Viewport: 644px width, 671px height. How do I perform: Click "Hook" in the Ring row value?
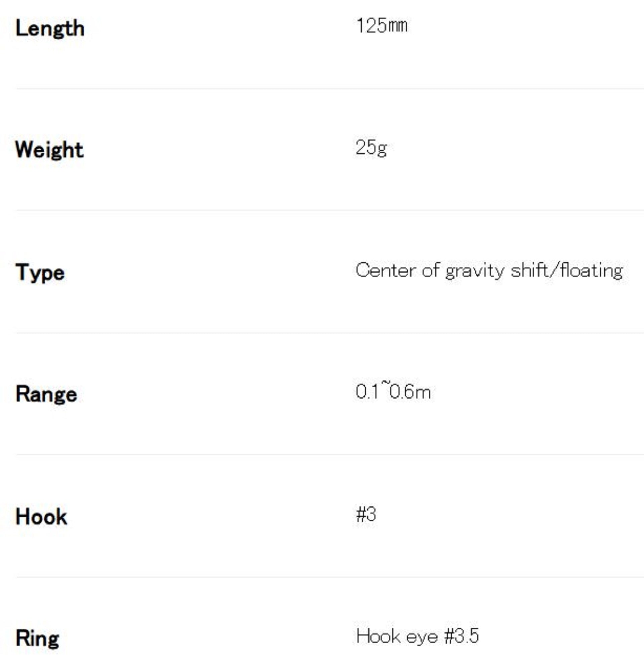click(x=378, y=636)
